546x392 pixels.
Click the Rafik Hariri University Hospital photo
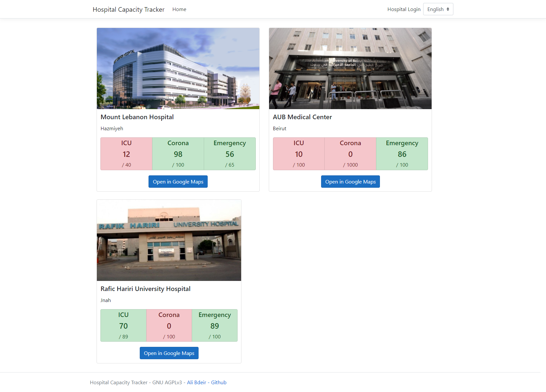[x=169, y=240]
